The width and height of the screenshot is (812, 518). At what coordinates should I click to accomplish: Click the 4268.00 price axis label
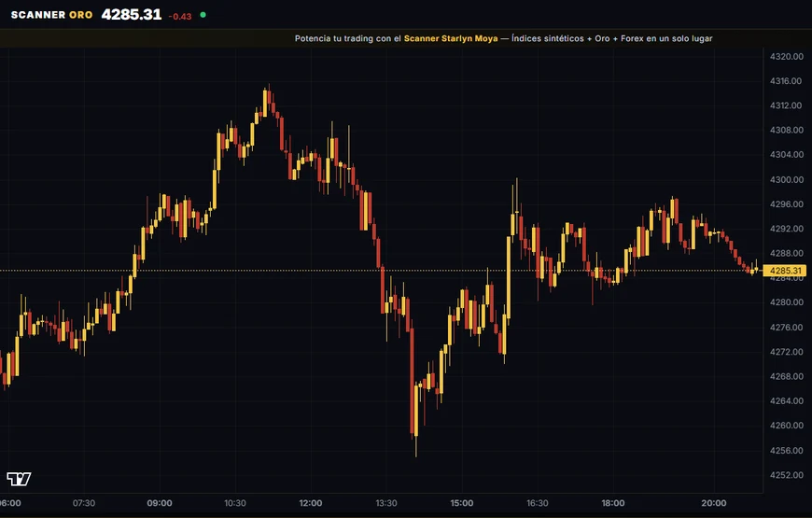point(786,376)
